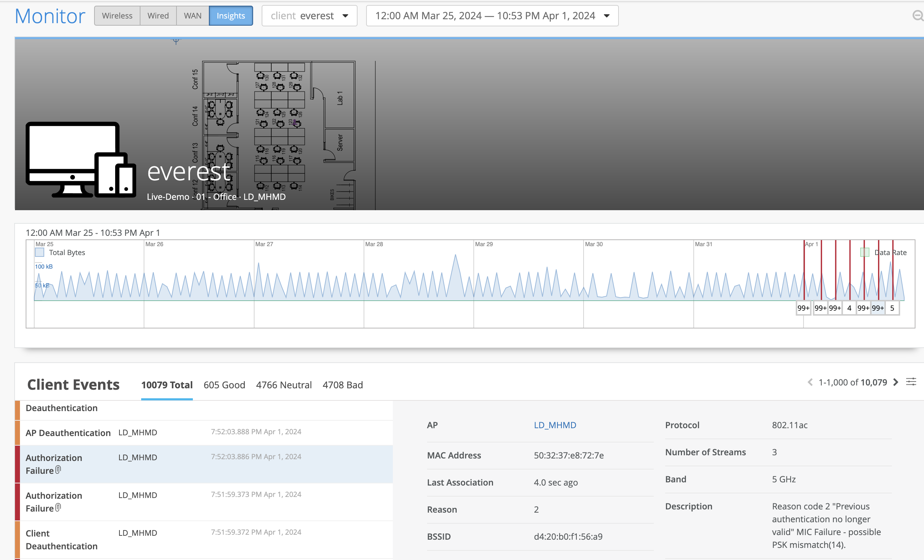This screenshot has width=924, height=560.
Task: Select the 4708 Bad events tab
Action: click(342, 385)
